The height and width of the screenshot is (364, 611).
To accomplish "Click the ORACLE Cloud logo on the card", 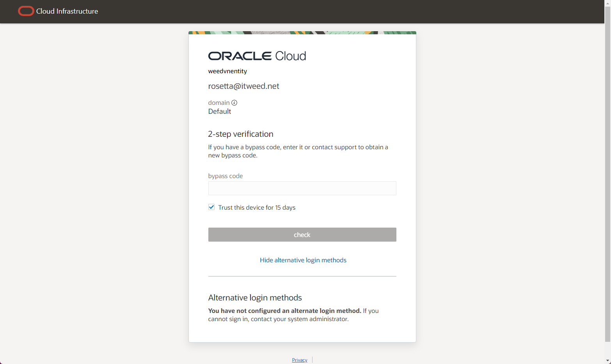I will [x=257, y=55].
